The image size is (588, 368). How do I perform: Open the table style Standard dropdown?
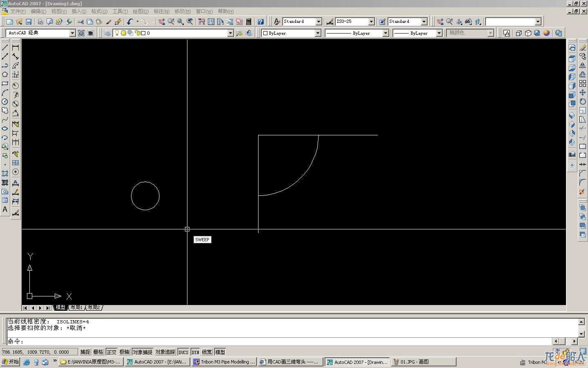tap(424, 22)
